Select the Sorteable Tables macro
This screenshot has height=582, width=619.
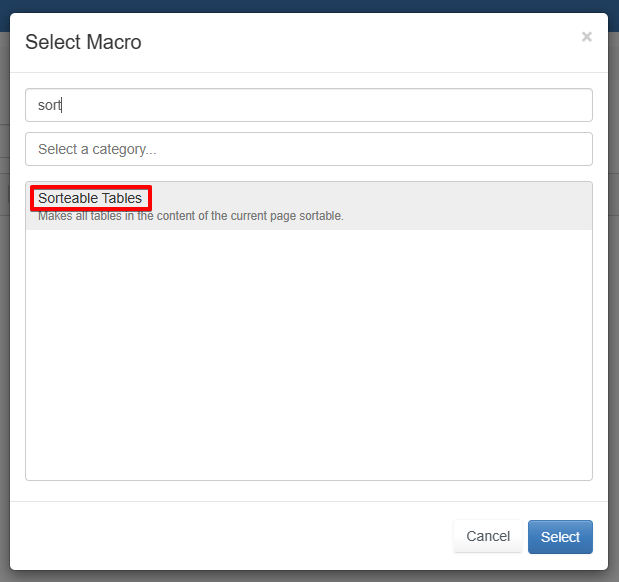(90, 198)
